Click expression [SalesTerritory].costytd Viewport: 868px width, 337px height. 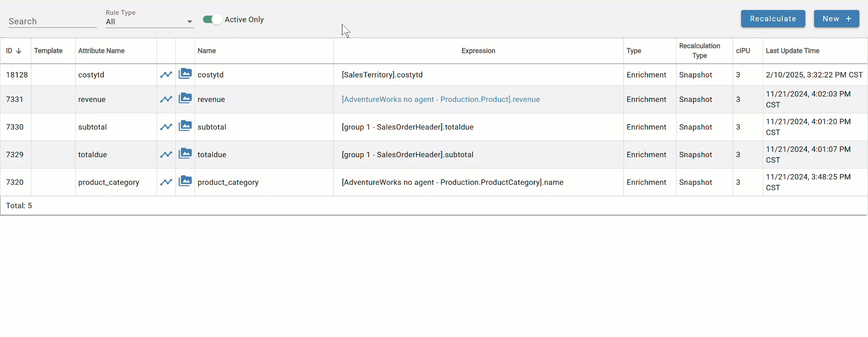pos(382,75)
